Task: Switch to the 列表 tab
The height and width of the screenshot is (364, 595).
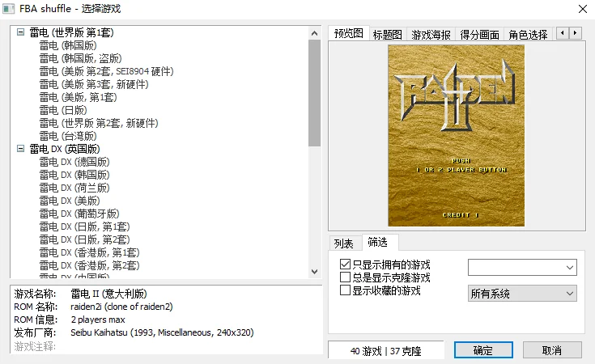Action: (344, 243)
